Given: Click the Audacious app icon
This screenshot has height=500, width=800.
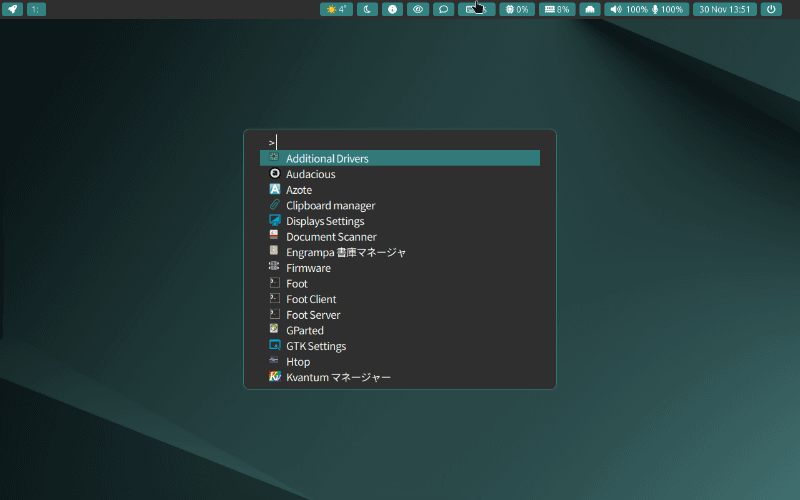Looking at the screenshot, I should coord(274,173).
